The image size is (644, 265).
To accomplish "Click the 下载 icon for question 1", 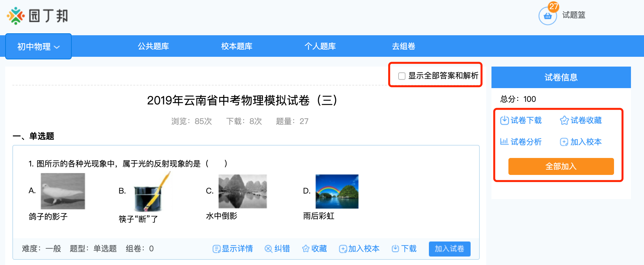I will tap(395, 249).
